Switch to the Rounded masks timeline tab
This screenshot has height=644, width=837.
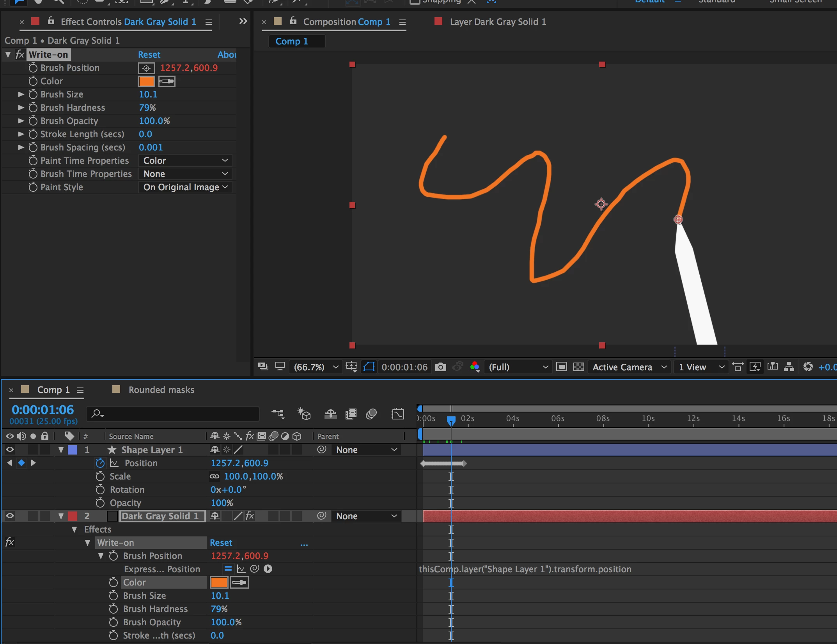(161, 390)
